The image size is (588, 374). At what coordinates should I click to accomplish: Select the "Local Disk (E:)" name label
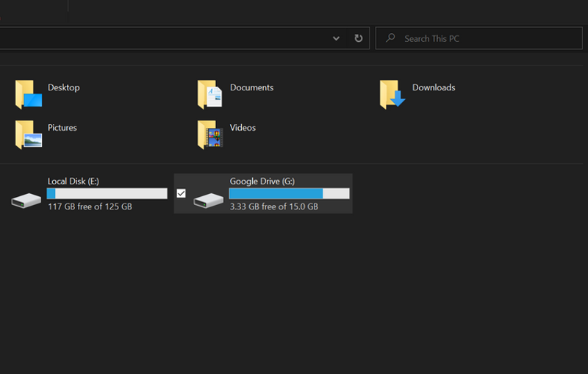[x=73, y=181]
